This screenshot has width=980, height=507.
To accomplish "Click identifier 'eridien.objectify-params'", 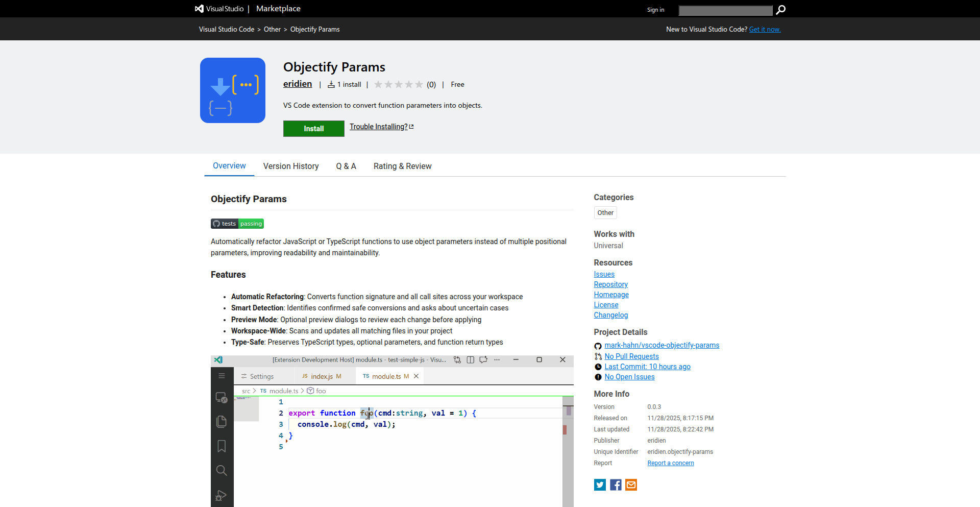I will 680,452.
